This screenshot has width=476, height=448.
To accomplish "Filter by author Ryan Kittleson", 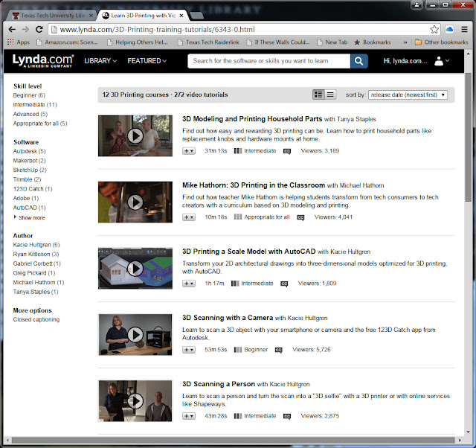I will point(36,255).
